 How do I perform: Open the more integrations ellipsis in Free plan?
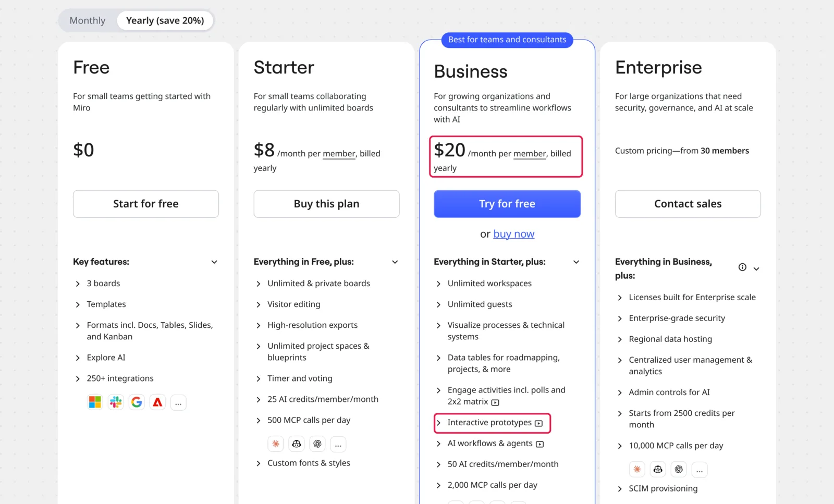(178, 402)
